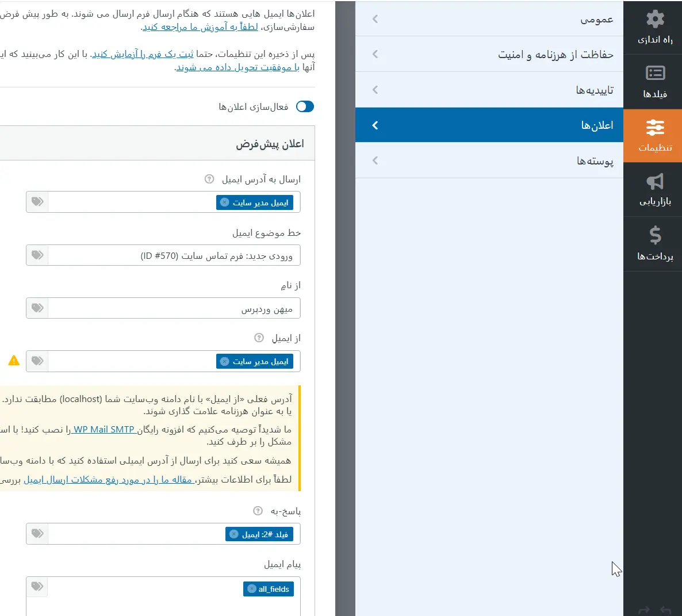
Task: Remove ایمیل مدیر سایت tag from از ایمیل field
Action: click(224, 361)
